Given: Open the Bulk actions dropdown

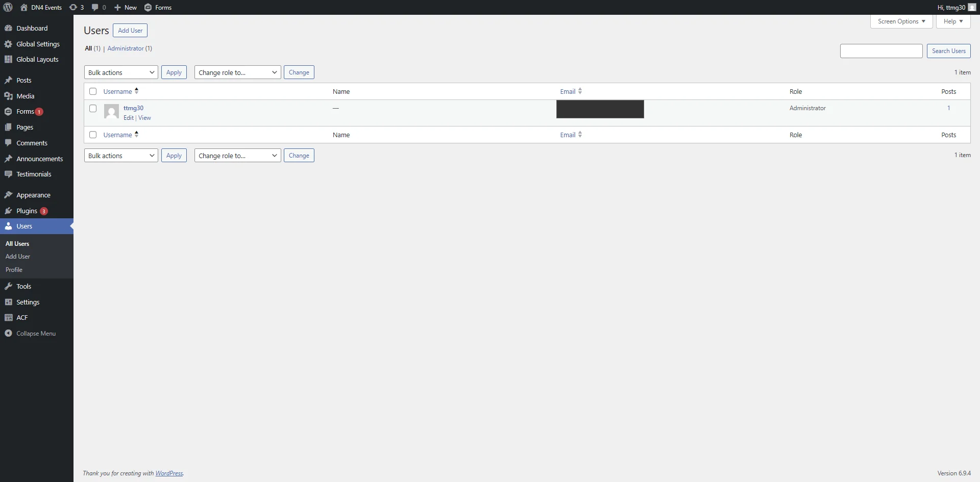Looking at the screenshot, I should 120,72.
